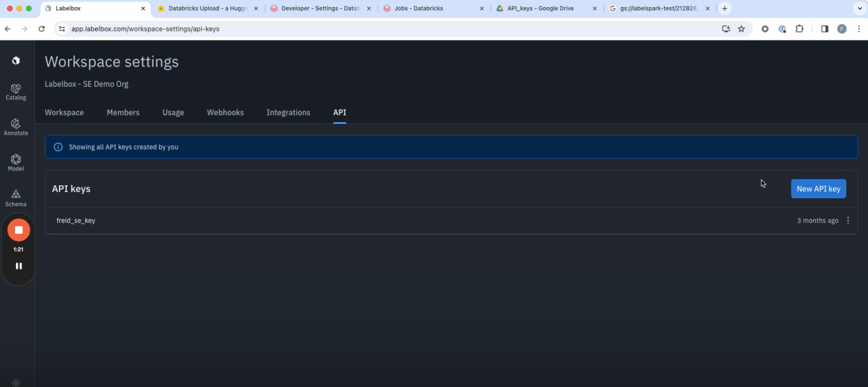Click the browser forward arrow
Screen dimensions: 868x387
tap(24, 29)
